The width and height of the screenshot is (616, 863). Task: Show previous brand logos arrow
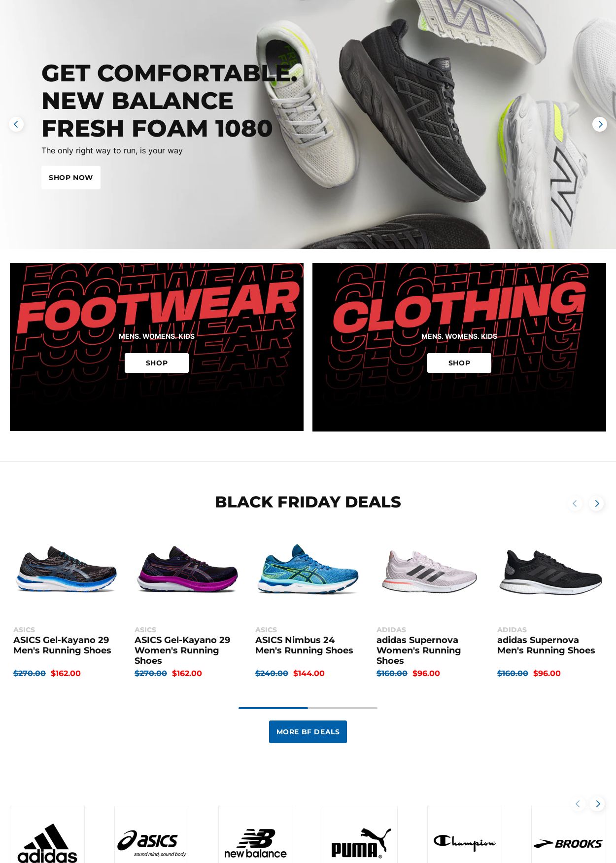[578, 804]
